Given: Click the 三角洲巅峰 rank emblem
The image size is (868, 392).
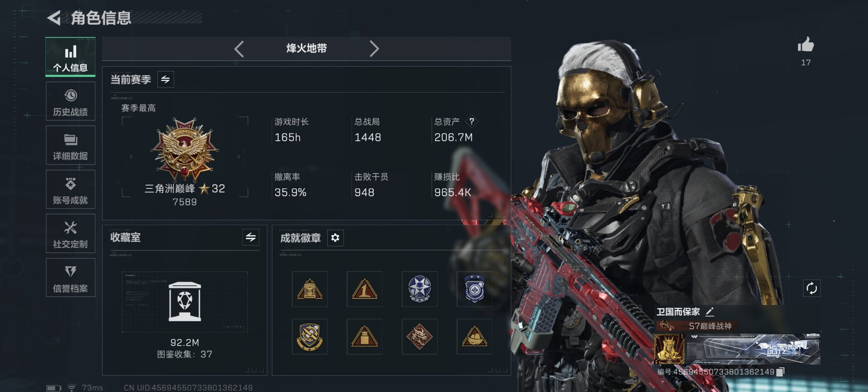Looking at the screenshot, I should pyautogui.click(x=185, y=149).
